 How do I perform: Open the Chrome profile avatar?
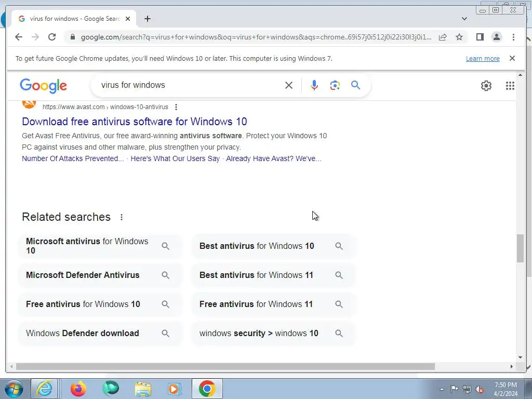coord(497,37)
